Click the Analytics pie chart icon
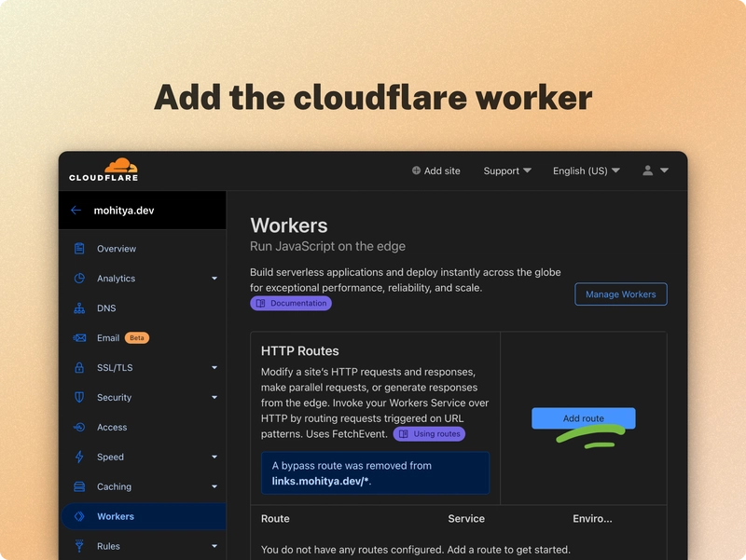 79,278
